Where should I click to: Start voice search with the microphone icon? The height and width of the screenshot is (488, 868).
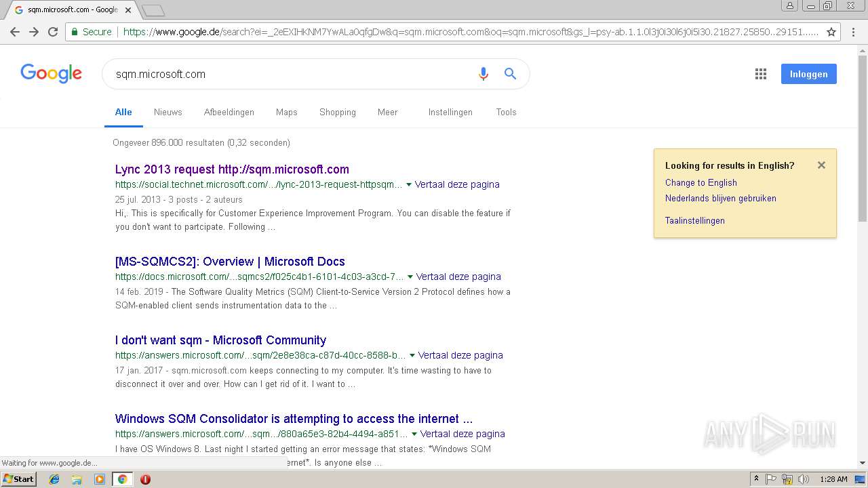point(483,74)
